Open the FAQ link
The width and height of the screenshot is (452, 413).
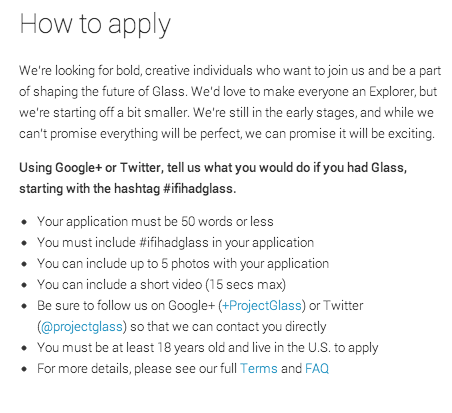(317, 369)
